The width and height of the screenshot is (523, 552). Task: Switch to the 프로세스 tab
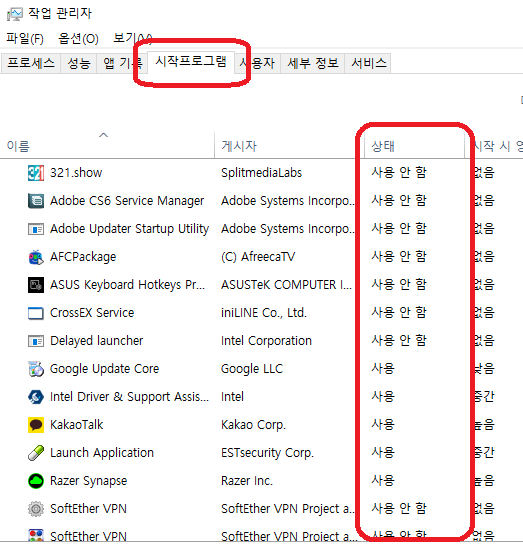point(31,63)
